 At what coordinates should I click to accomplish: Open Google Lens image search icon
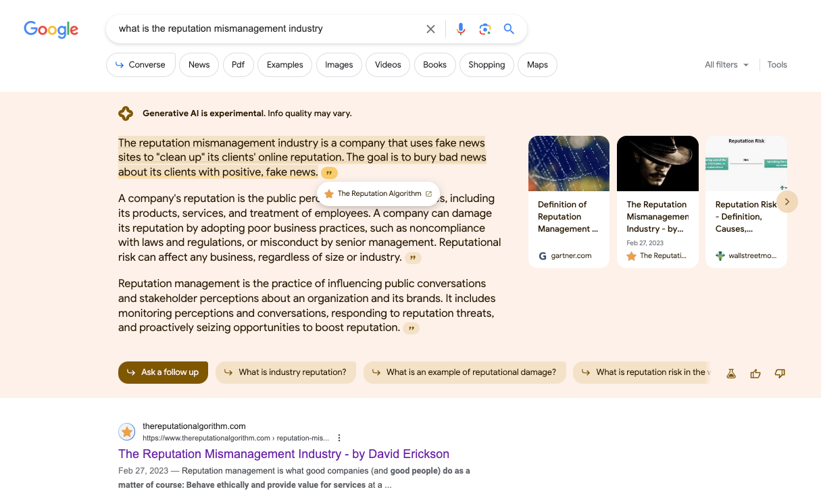pos(484,29)
